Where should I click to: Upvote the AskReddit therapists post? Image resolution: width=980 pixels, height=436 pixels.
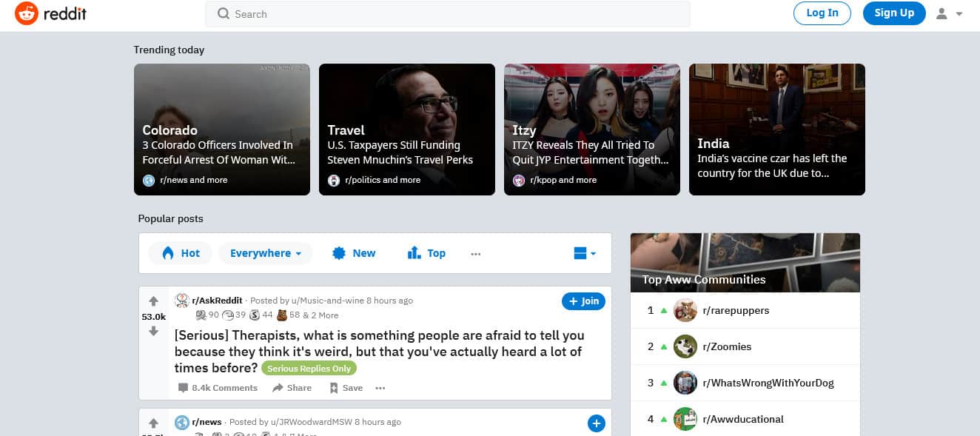click(x=153, y=301)
